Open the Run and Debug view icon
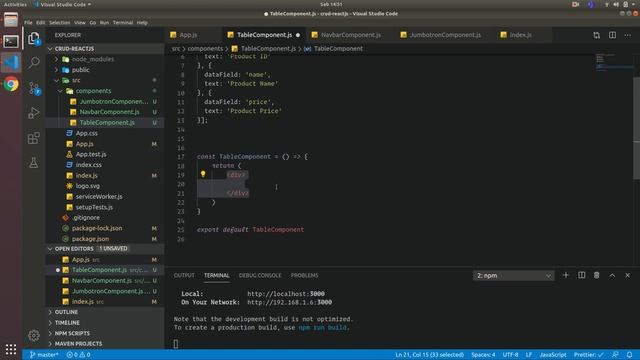 (34, 113)
